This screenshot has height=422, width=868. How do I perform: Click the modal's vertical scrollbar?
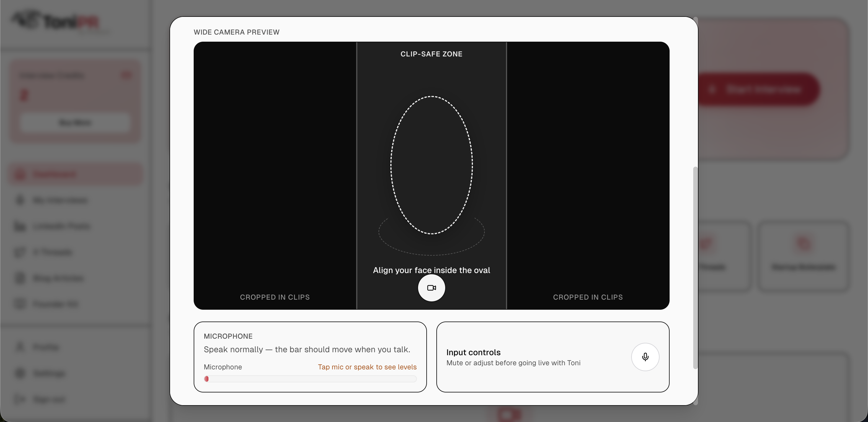[695, 267]
